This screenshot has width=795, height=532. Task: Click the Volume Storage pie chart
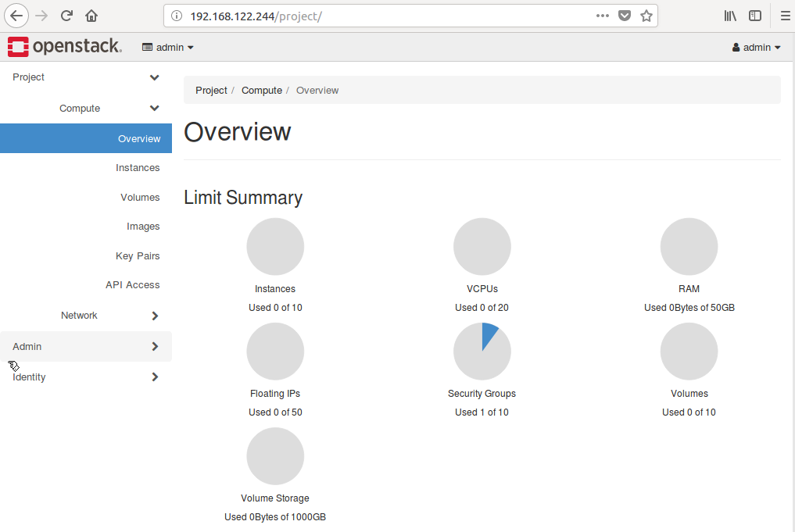click(x=275, y=456)
